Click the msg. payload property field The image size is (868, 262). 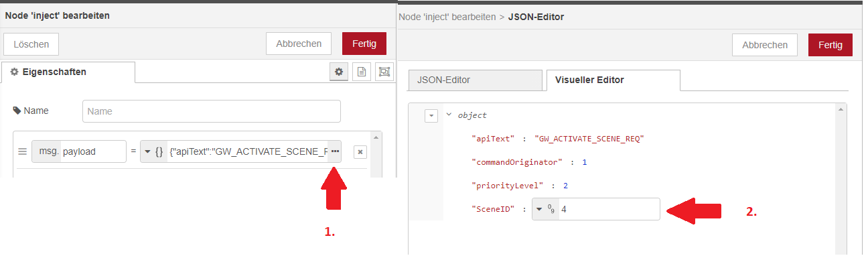click(x=79, y=151)
